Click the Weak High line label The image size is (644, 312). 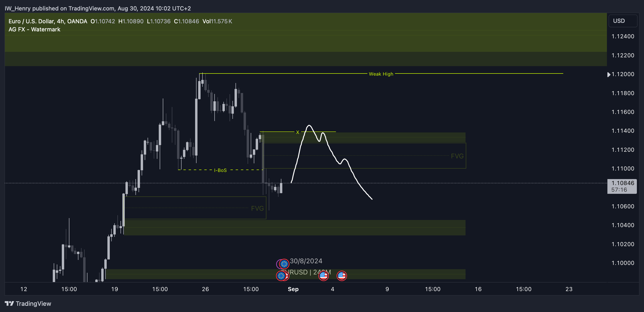coord(381,74)
